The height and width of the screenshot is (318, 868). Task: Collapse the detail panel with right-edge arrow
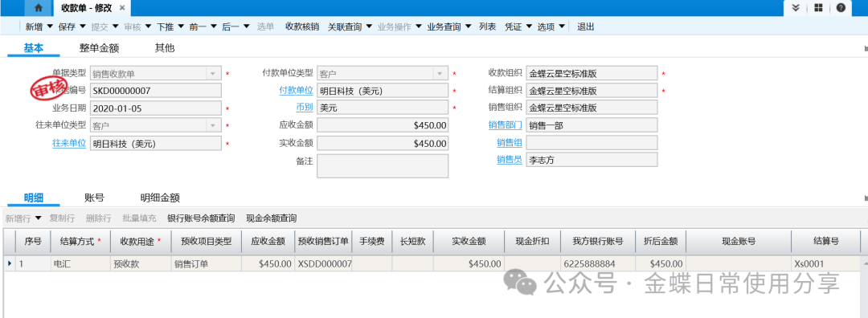coord(866,198)
